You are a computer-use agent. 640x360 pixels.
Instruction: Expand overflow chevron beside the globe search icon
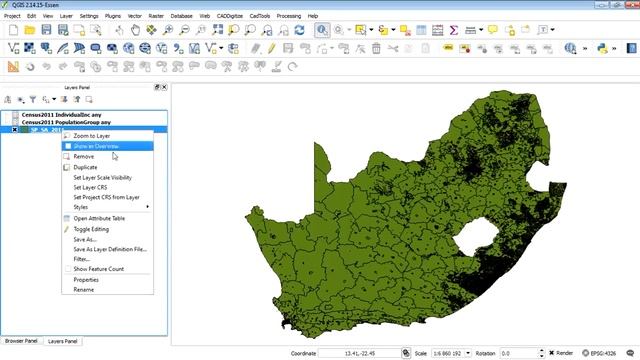pyautogui.click(x=584, y=49)
